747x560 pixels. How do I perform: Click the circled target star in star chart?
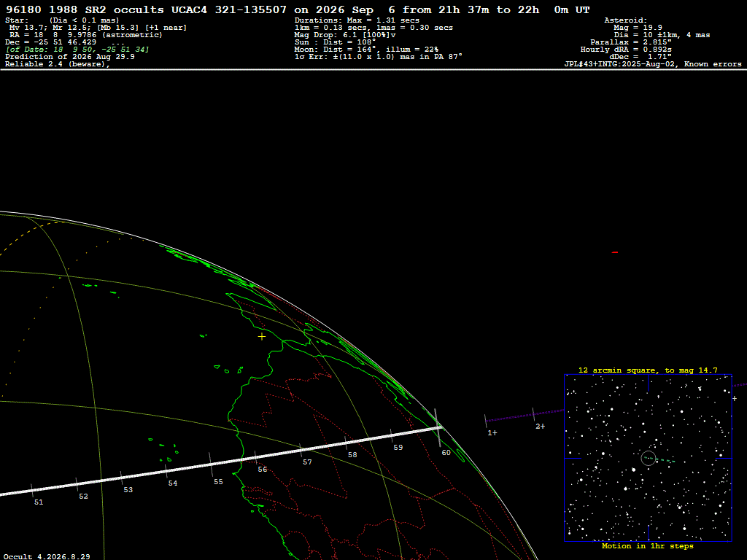[x=649, y=458]
